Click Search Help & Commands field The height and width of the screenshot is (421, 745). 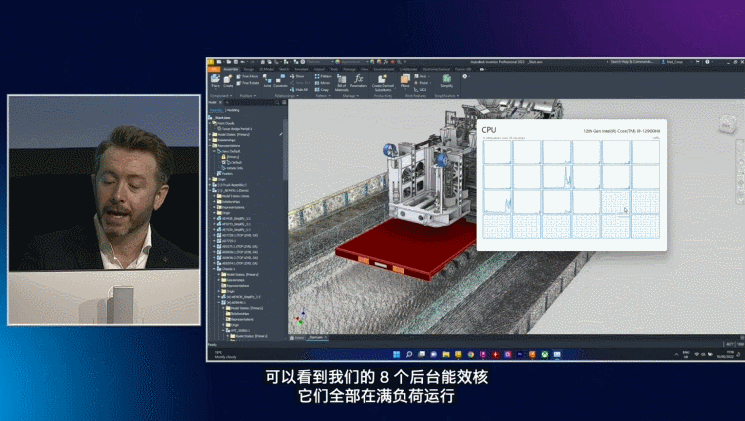click(630, 62)
